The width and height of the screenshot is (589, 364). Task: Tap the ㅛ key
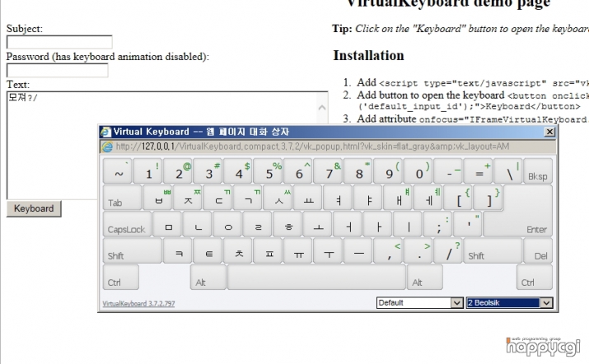(307, 197)
